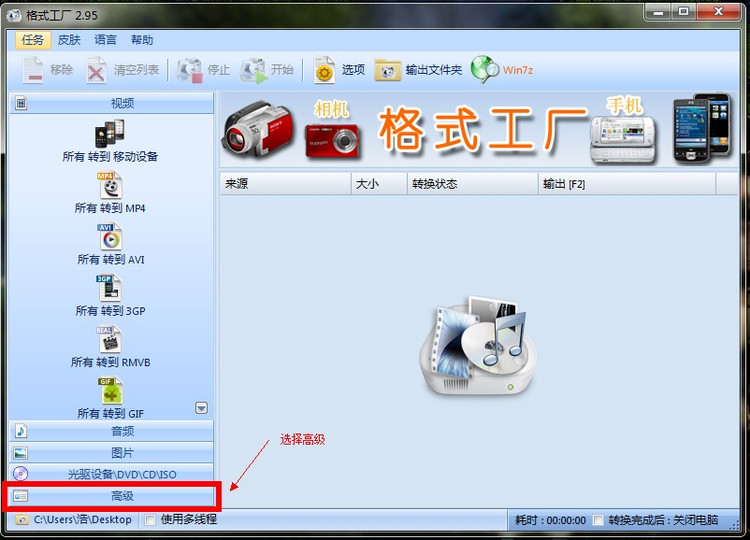Click the 图片 picture icon

pos(21,453)
